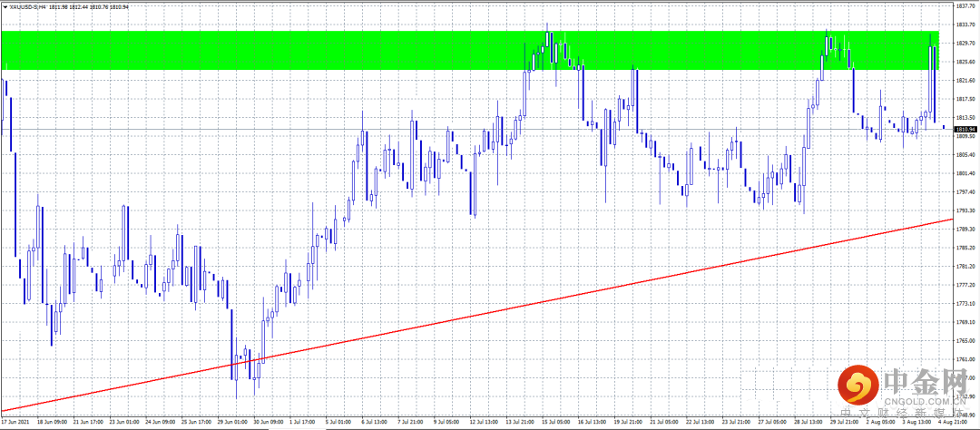Viewport: 980px width, 430px height.
Task: Select the green resistance zone rectangle
Action: click(x=470, y=50)
